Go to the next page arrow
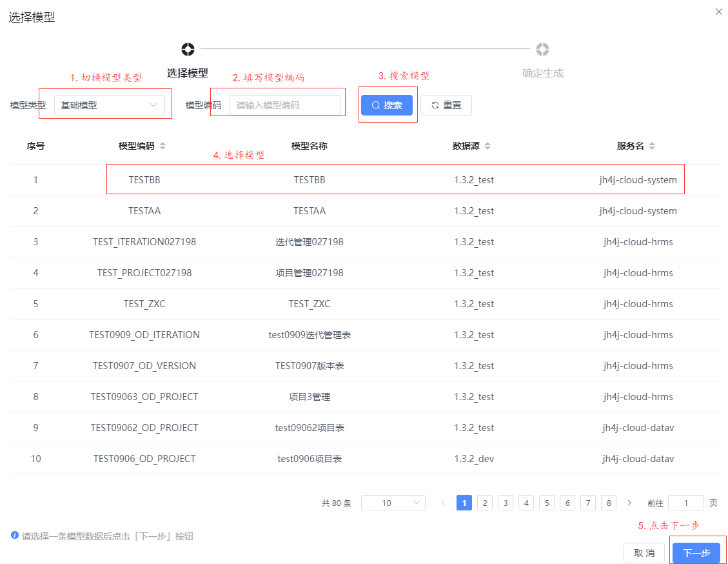The image size is (728, 564). click(x=629, y=503)
